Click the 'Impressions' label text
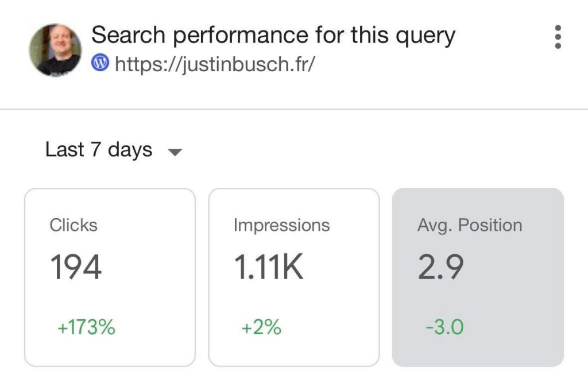This screenshot has height=383, width=588. pos(281,225)
